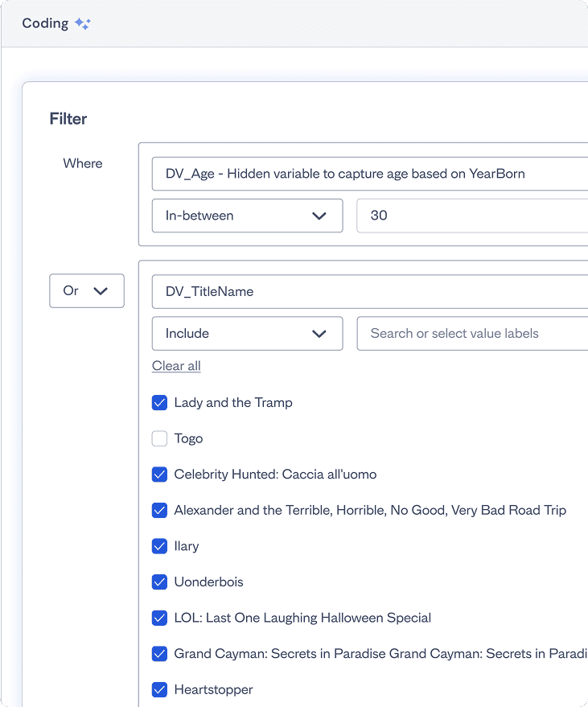Check the Togo checkbox

159,438
